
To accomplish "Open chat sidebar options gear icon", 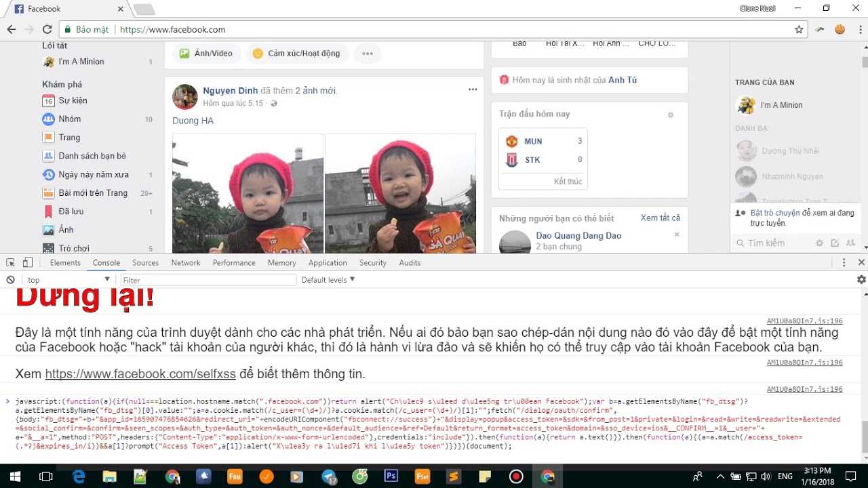I will tap(819, 243).
